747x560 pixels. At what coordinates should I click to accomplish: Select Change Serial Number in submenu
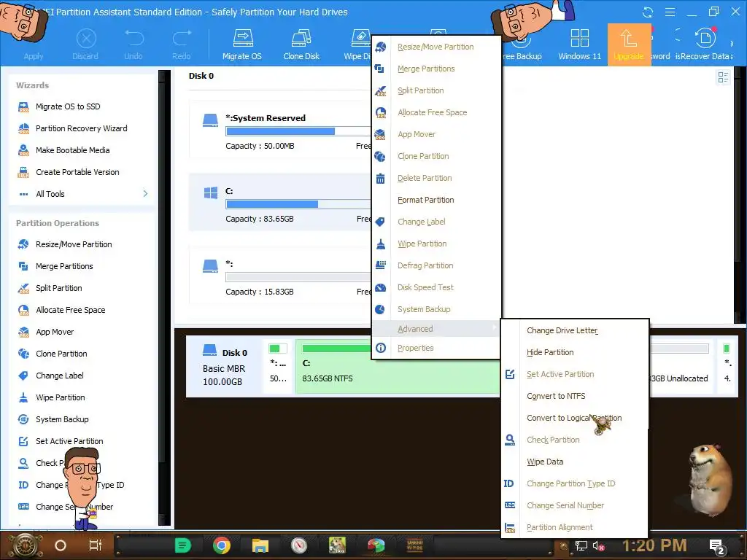(x=575, y=506)
